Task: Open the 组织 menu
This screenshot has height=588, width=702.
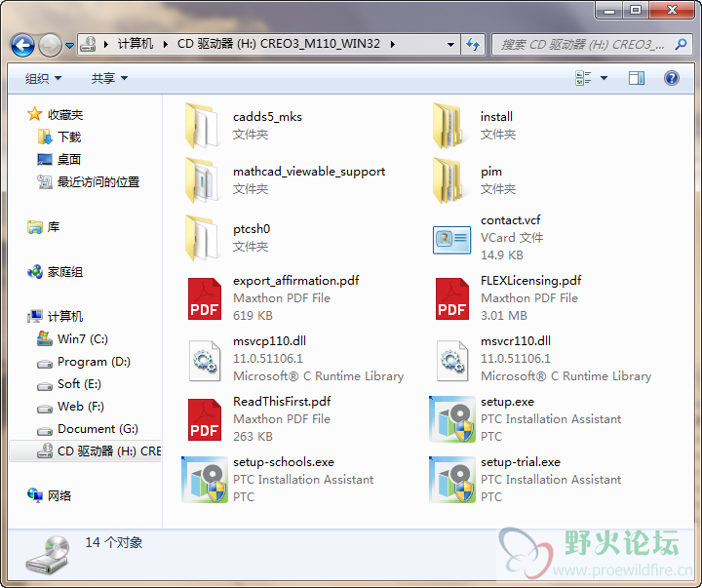Action: (44, 78)
